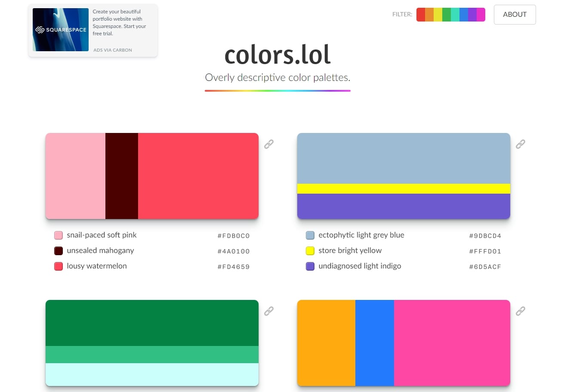
Task: Click the hex code #FD4659
Action: pos(234,267)
